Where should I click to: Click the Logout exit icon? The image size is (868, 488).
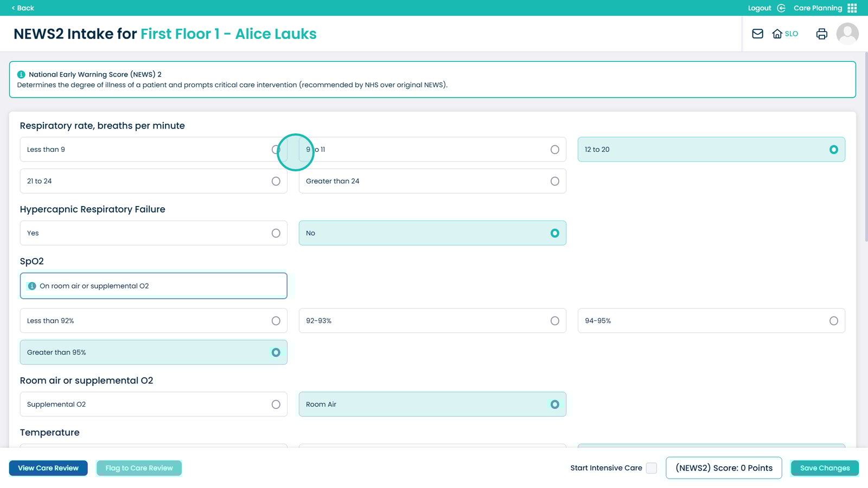click(781, 8)
